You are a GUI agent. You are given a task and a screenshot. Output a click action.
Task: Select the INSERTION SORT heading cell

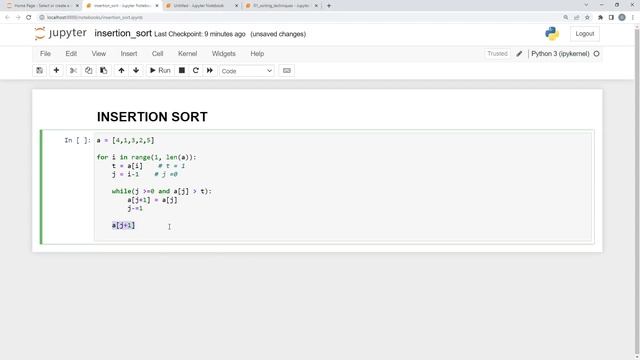pos(152,117)
